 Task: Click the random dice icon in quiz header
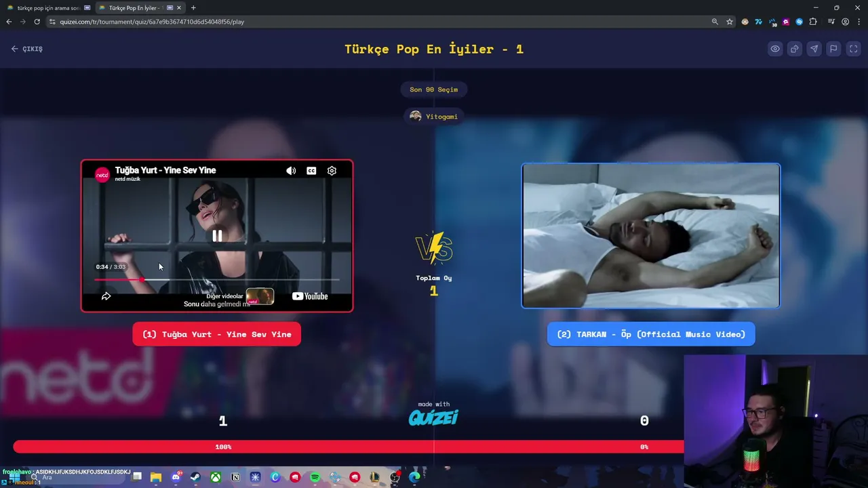[795, 49]
